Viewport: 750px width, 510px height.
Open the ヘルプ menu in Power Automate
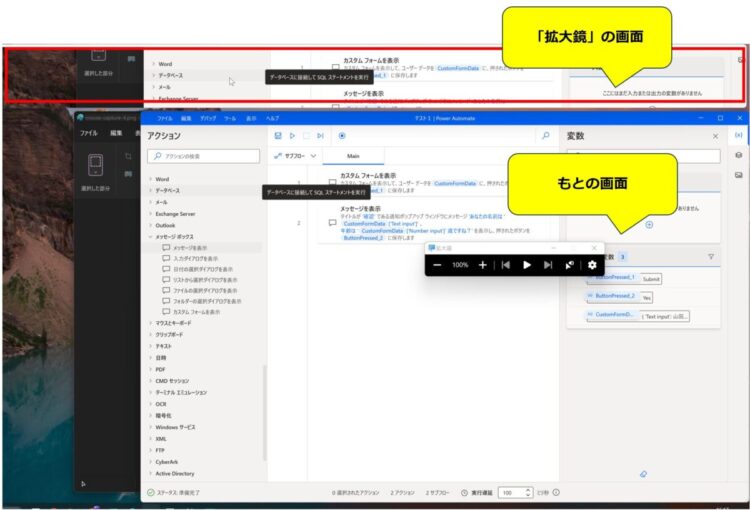[x=273, y=119]
